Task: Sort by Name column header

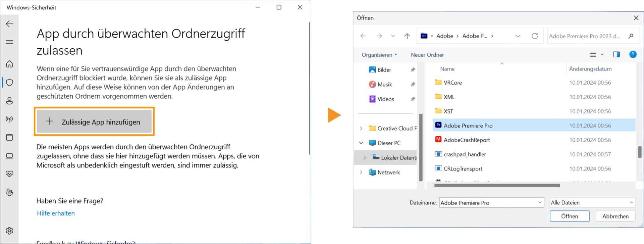Action: tap(447, 69)
